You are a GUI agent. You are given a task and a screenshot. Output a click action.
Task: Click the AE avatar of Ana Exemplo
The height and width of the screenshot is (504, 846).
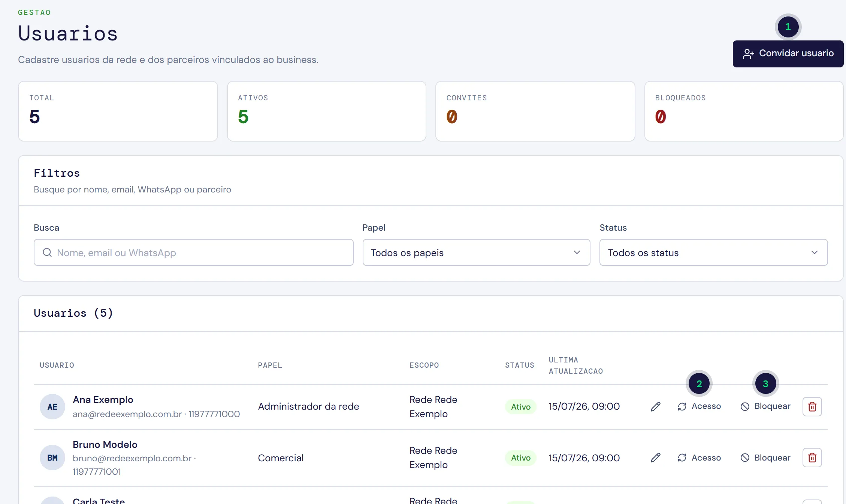click(52, 407)
